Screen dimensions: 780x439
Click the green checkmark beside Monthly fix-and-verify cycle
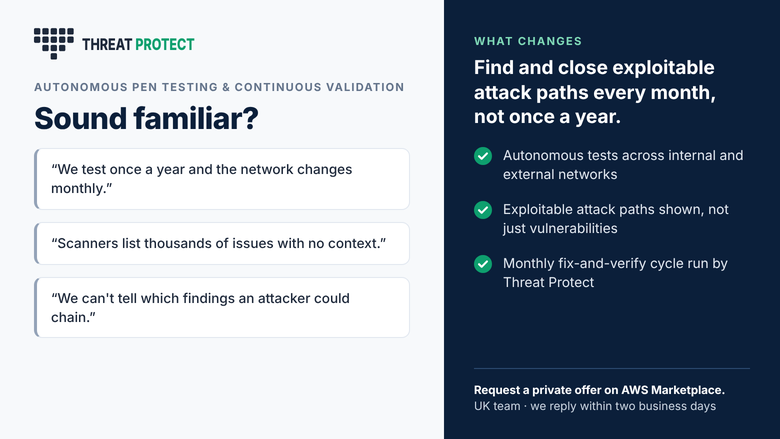[483, 263]
